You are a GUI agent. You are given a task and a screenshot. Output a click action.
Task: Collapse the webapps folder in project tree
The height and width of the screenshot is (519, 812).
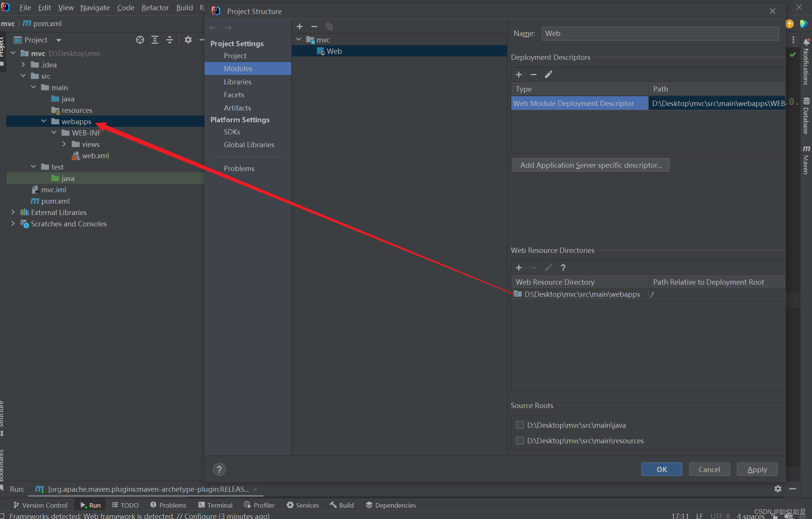pyautogui.click(x=44, y=122)
